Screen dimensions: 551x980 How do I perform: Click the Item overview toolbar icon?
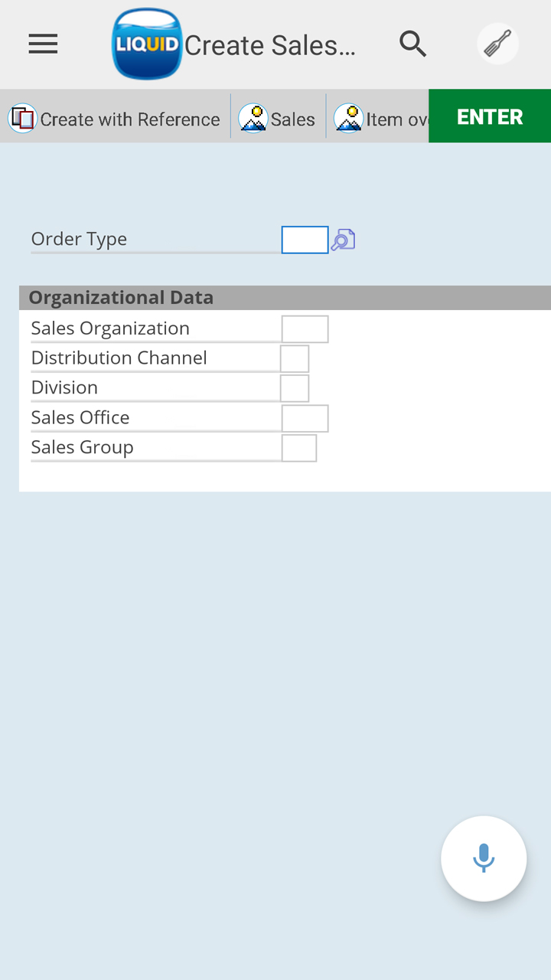click(348, 119)
